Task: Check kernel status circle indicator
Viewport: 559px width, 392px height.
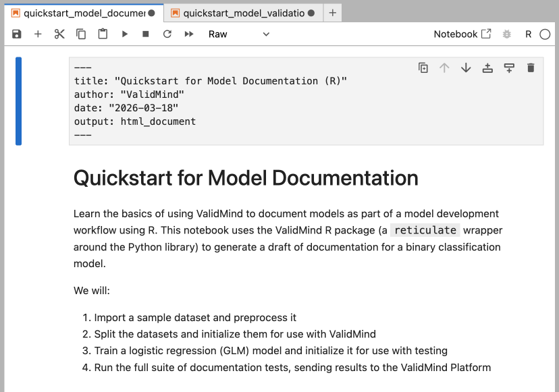Action: 545,34
